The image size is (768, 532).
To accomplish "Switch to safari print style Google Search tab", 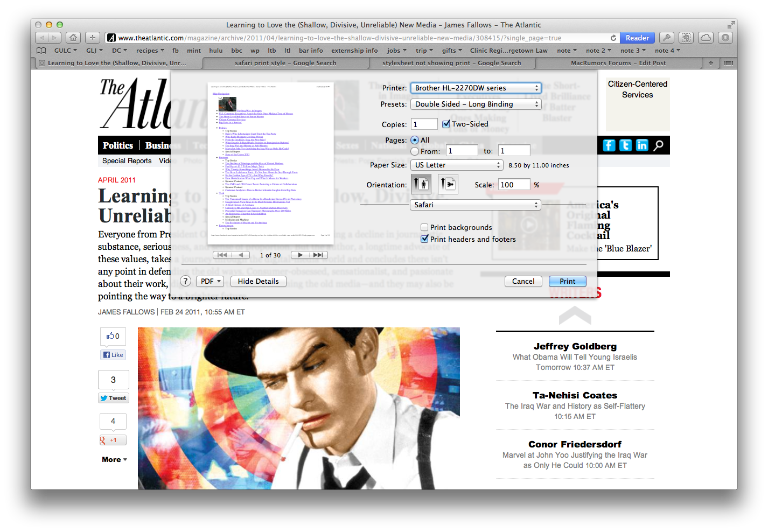I will click(x=285, y=63).
